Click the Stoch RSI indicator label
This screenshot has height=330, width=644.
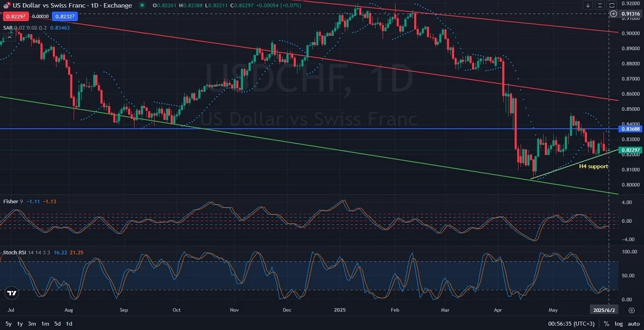[x=15, y=253]
